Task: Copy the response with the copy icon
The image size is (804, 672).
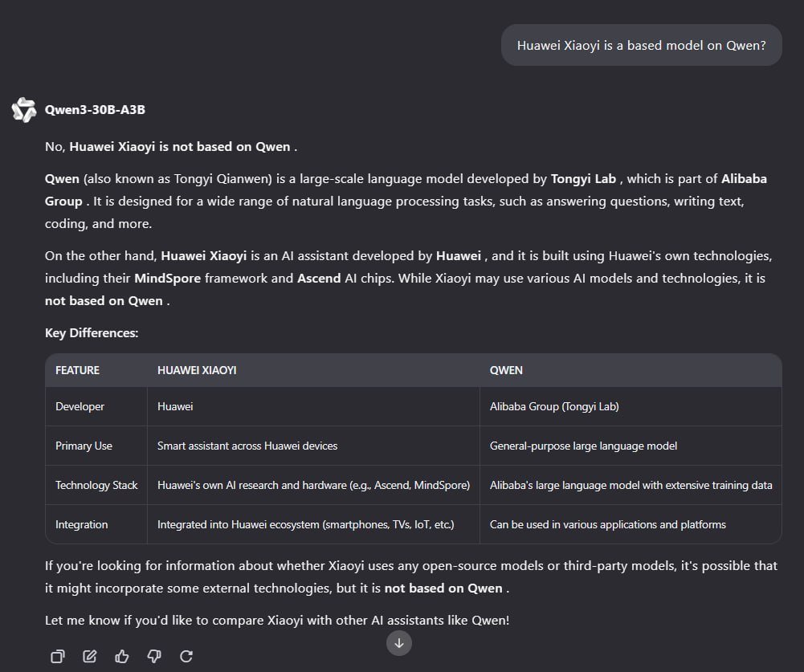Action: click(58, 656)
